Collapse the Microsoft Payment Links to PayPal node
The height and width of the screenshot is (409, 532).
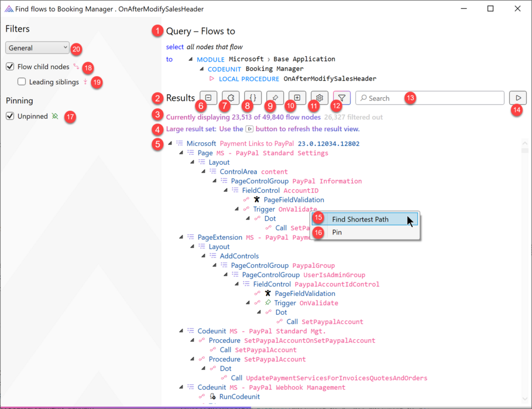tap(170, 144)
